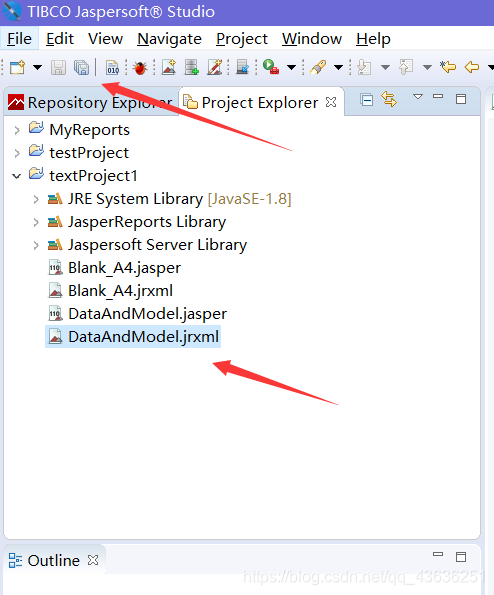Open the Project Explorer View Menu triangle

(x=418, y=96)
